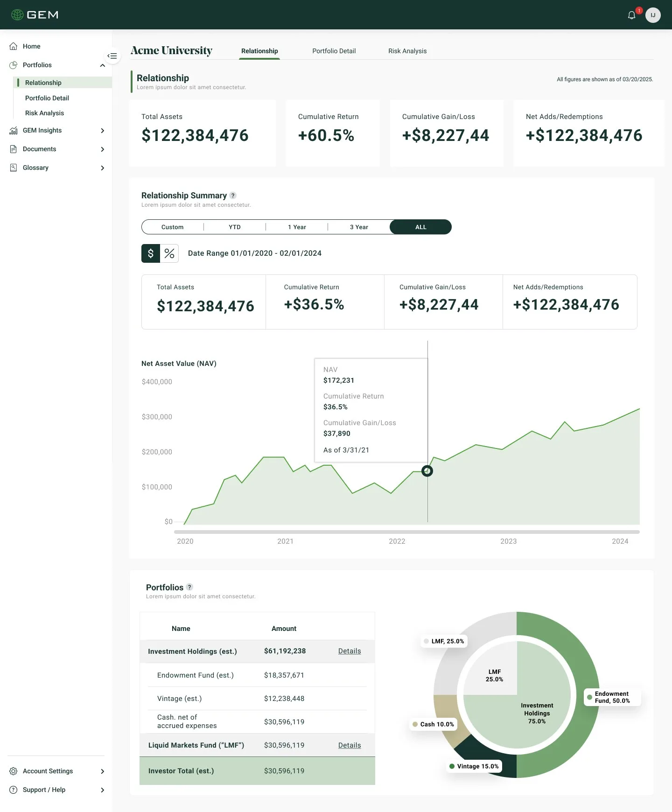This screenshot has height=812, width=672.
Task: Click the Support / Help question icon
Action: [x=14, y=790]
